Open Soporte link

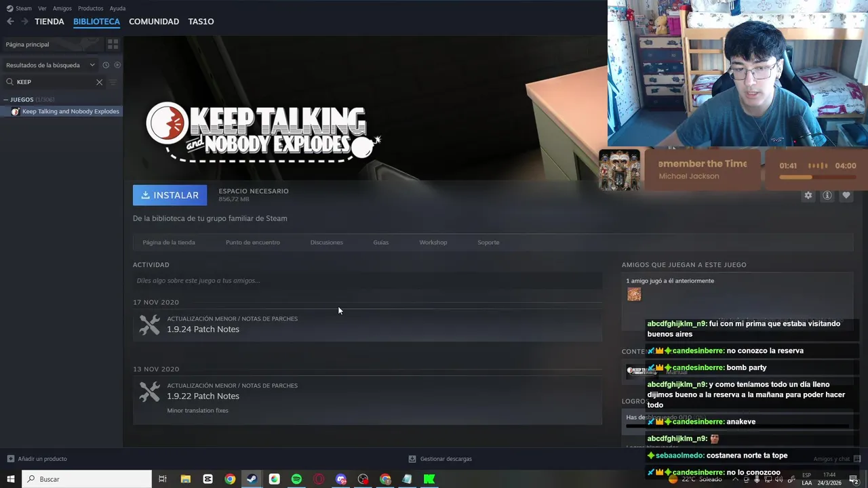(x=488, y=243)
